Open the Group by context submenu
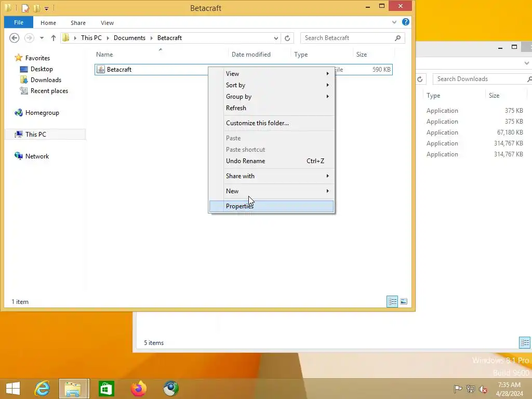This screenshot has width=532, height=399. coord(271,97)
